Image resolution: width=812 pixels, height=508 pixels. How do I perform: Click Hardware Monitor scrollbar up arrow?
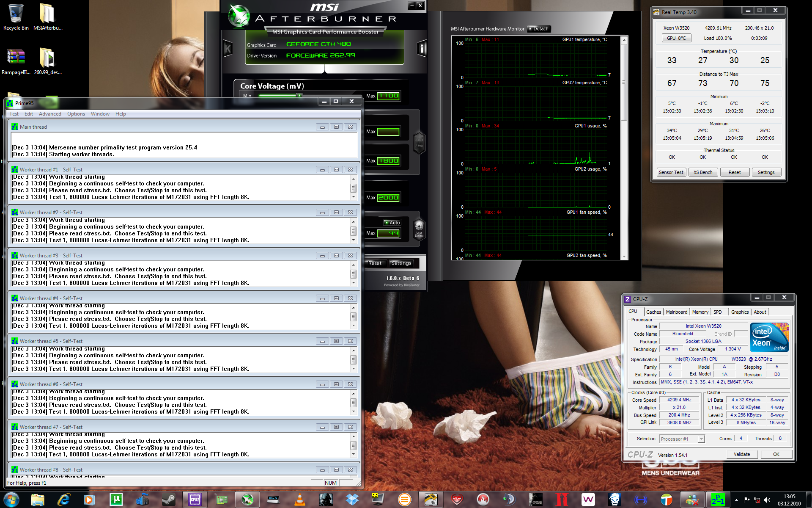(624, 40)
